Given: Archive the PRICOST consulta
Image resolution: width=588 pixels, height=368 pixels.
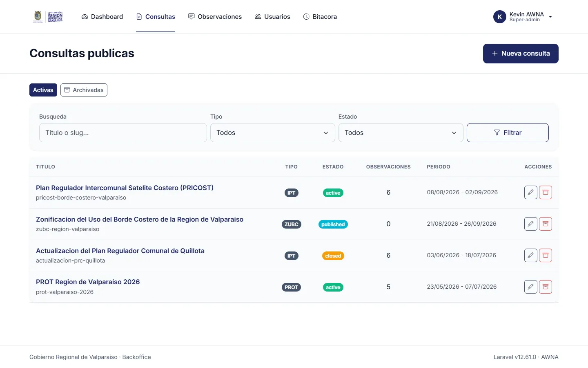Looking at the screenshot, I should 545,192.
